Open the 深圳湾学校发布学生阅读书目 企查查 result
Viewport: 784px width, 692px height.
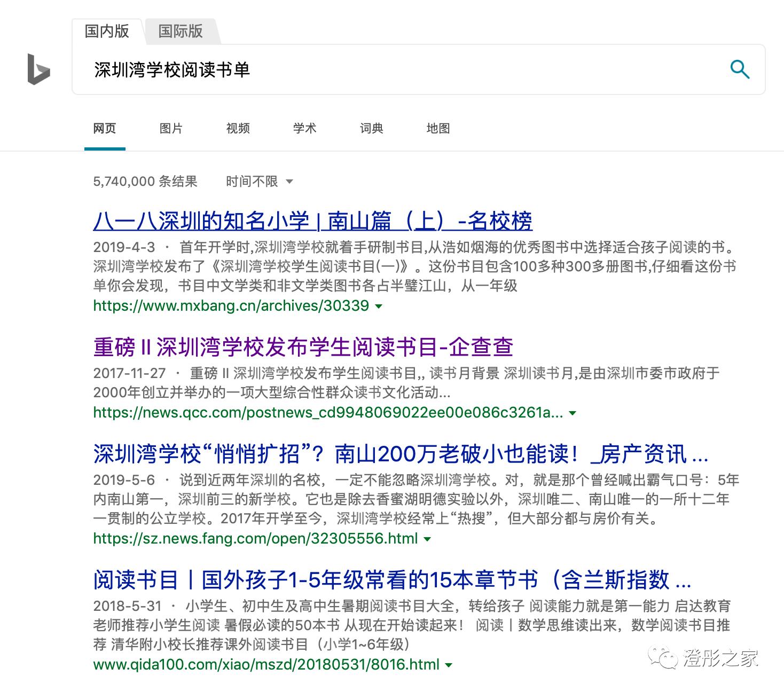302,347
